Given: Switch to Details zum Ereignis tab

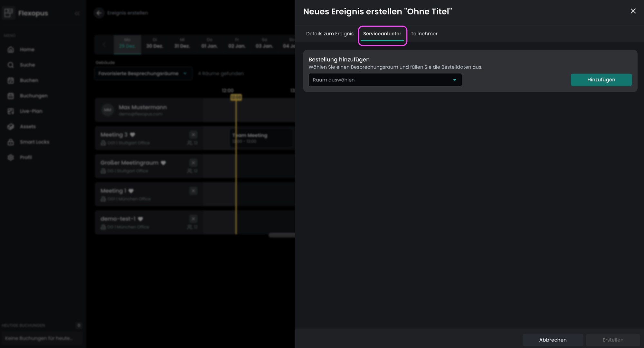Looking at the screenshot, I should click(x=330, y=34).
